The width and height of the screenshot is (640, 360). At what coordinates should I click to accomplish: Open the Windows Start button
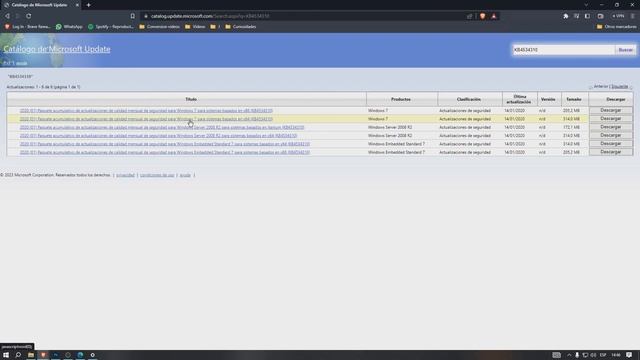click(x=6, y=355)
